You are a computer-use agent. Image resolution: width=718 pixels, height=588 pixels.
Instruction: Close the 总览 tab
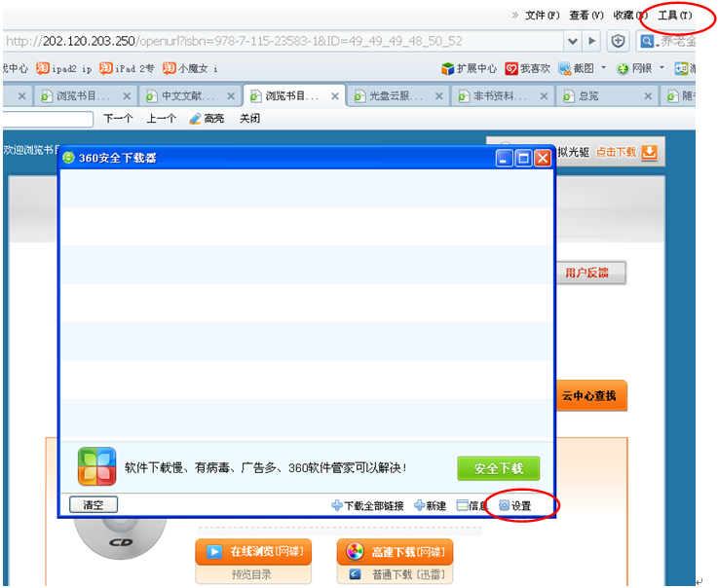pos(648,96)
